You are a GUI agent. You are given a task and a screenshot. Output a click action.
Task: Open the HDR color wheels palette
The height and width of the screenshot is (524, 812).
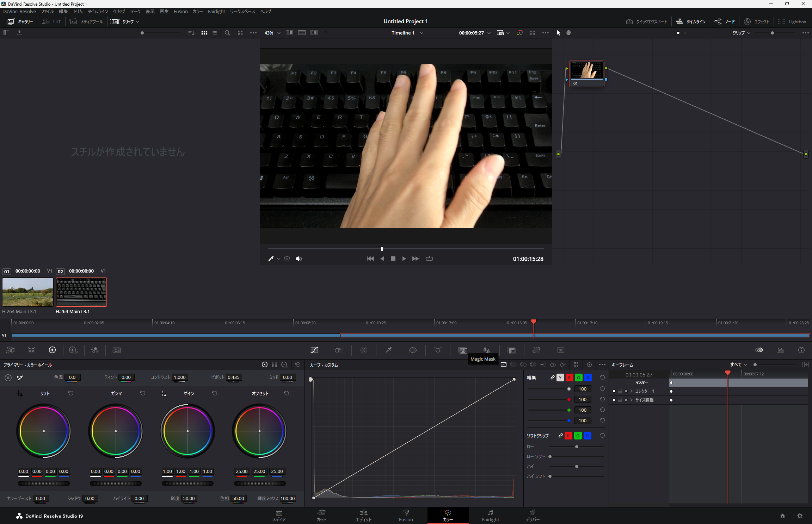click(73, 350)
